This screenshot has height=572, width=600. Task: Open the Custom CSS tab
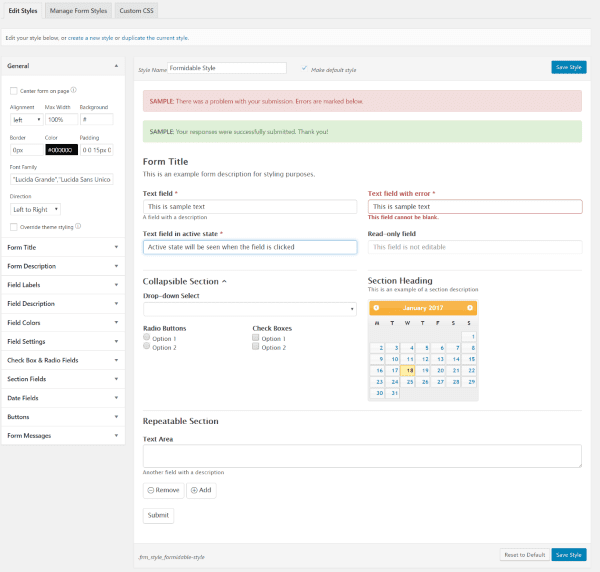pyautogui.click(x=135, y=10)
